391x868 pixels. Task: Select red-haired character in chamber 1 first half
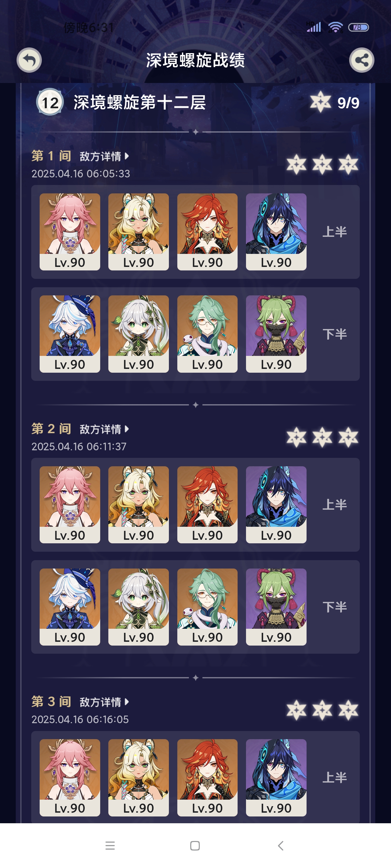207,232
